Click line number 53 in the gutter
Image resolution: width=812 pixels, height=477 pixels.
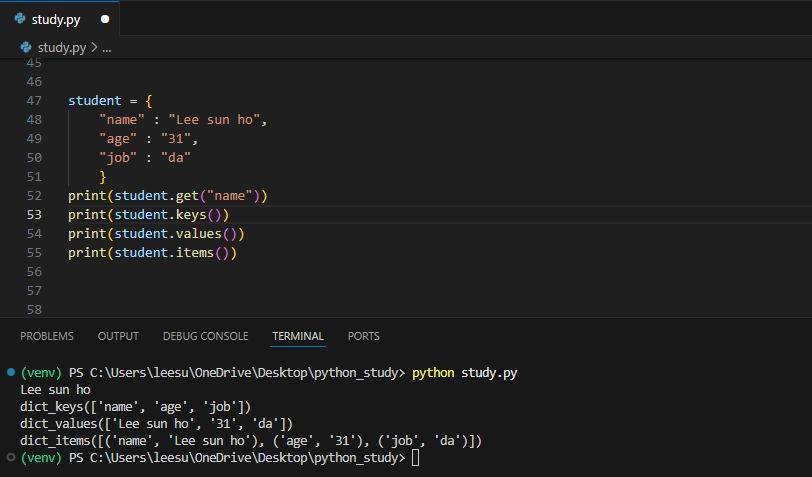coord(34,214)
